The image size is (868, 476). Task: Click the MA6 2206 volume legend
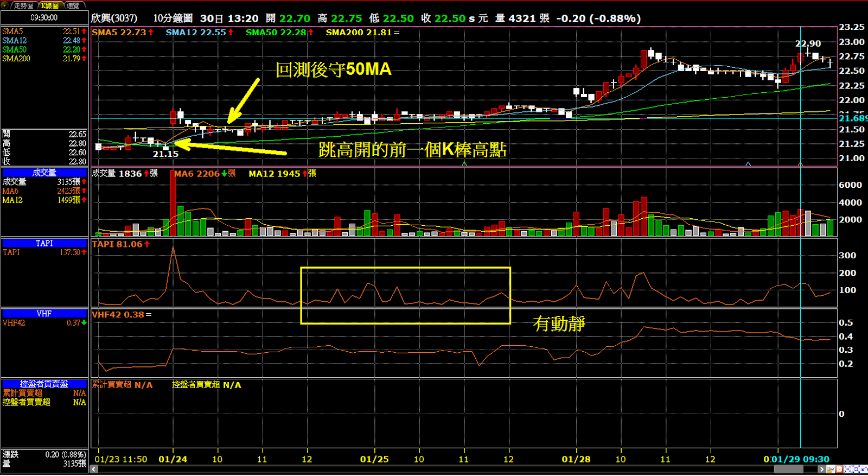pos(205,174)
